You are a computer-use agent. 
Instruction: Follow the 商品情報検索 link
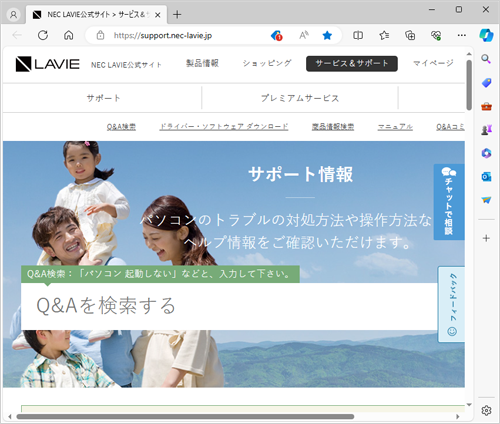point(333,127)
